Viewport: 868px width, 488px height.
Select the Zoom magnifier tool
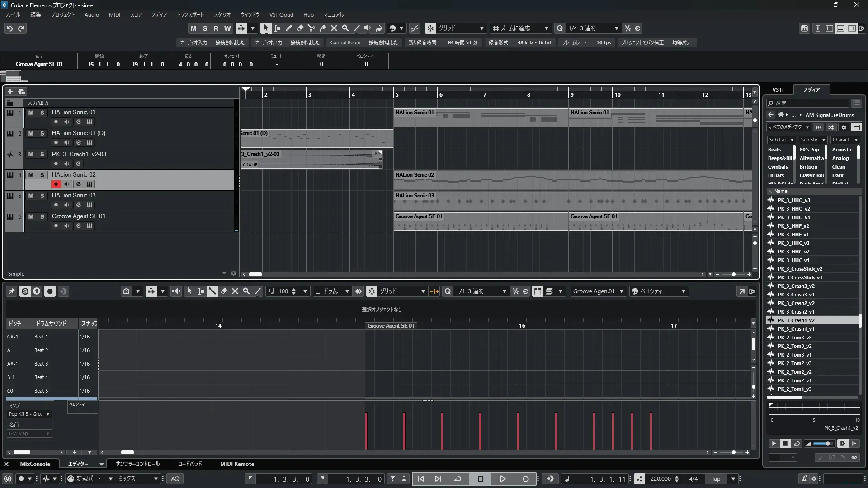click(345, 28)
